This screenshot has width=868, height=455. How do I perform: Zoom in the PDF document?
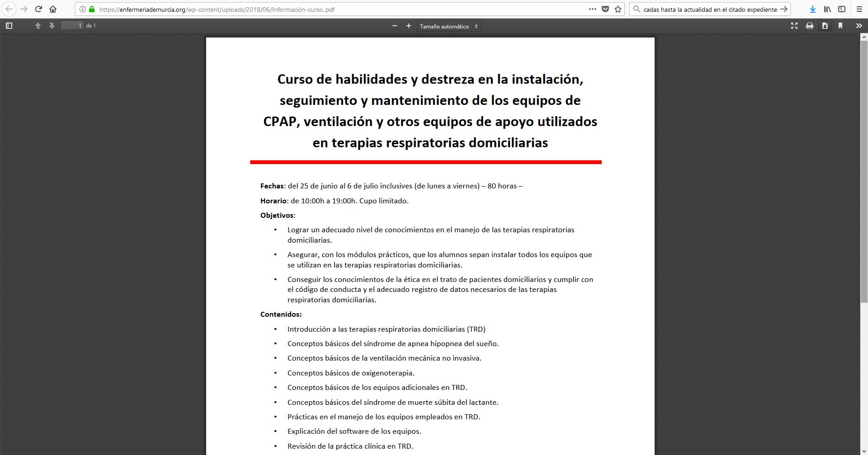pos(409,26)
